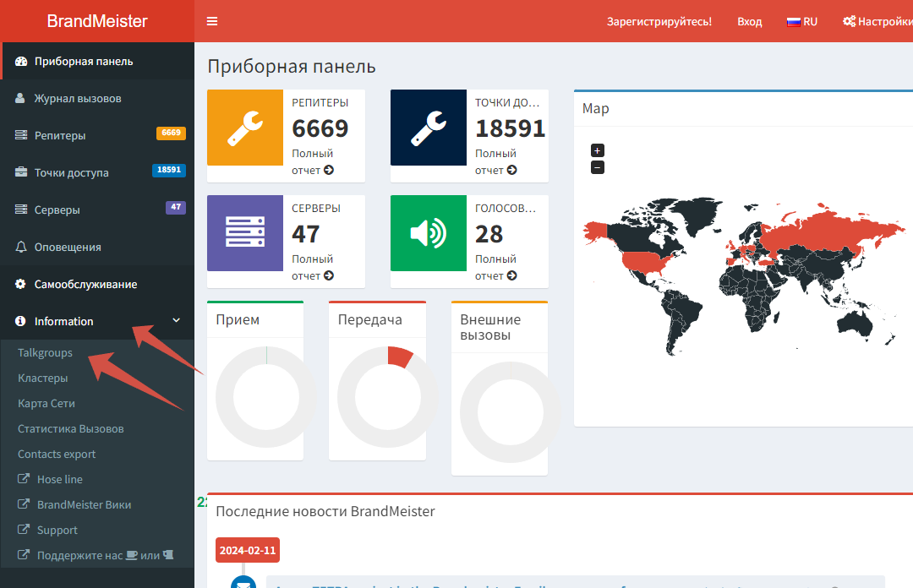Screen dimensions: 913x588
Task: Toggle the hamburger sidebar menu button
Action: [x=212, y=21]
